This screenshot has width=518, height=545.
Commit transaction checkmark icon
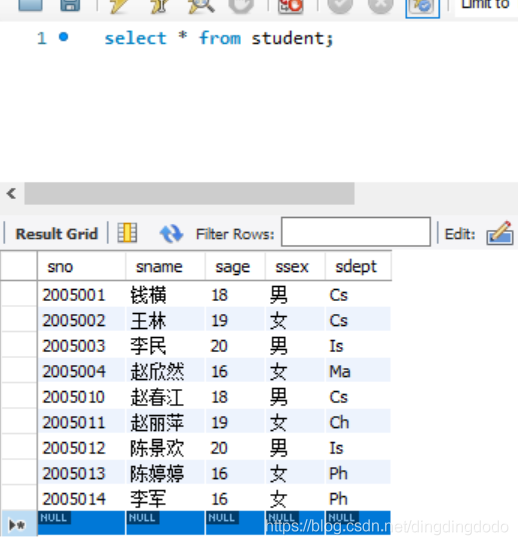340,6
